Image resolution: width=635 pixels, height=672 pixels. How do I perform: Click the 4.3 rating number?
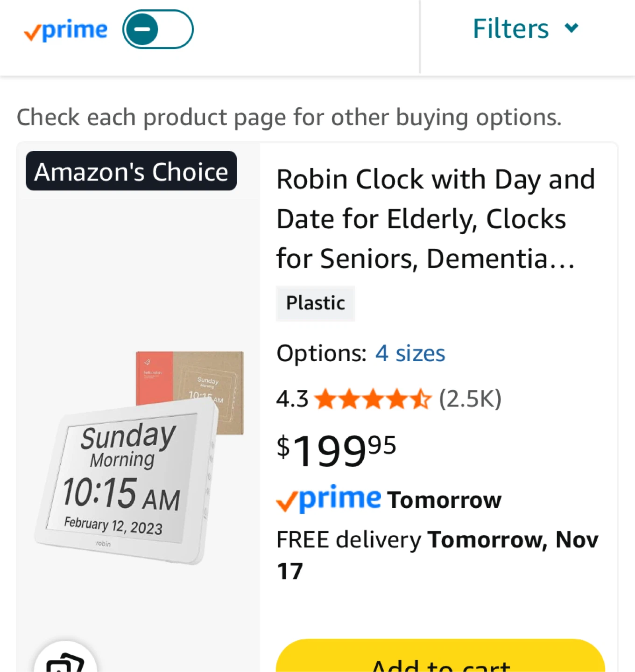(x=292, y=399)
